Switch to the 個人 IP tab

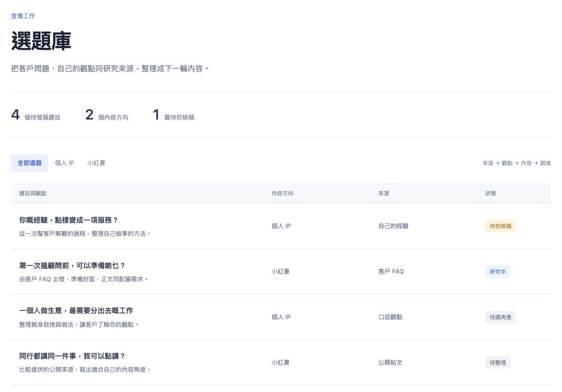tap(65, 163)
